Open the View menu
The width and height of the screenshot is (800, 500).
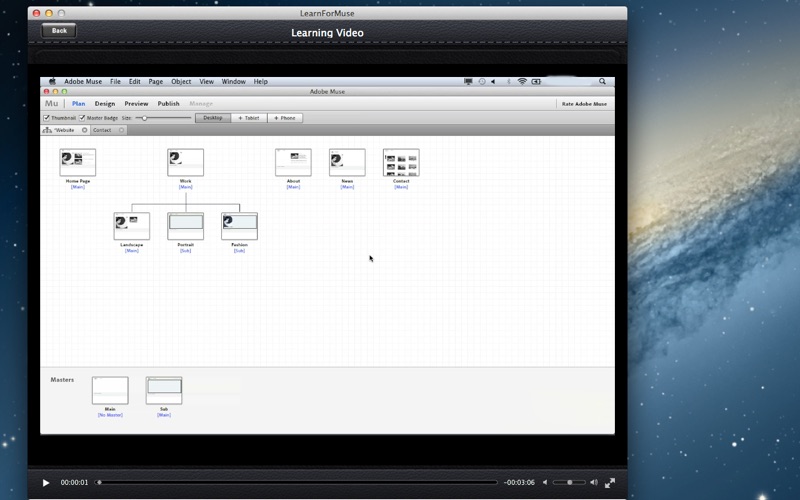207,81
